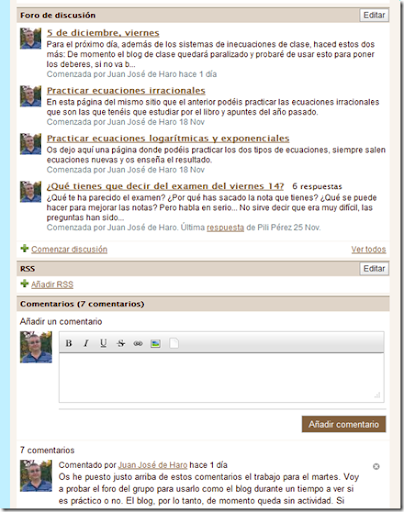Image resolution: width=404 pixels, height=512 pixels.
Task: Click avatar beside '5 de diciembre, viernes' post
Action: tap(30, 39)
